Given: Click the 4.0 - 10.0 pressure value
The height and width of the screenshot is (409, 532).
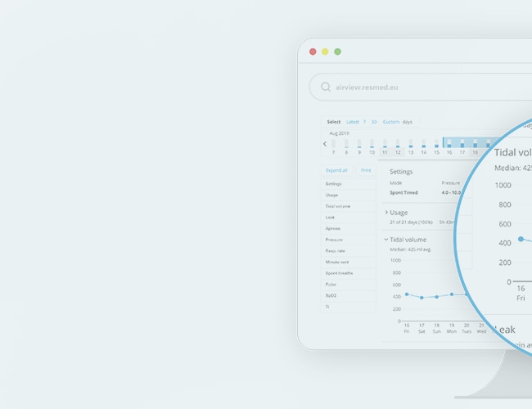Looking at the screenshot, I should tap(451, 192).
